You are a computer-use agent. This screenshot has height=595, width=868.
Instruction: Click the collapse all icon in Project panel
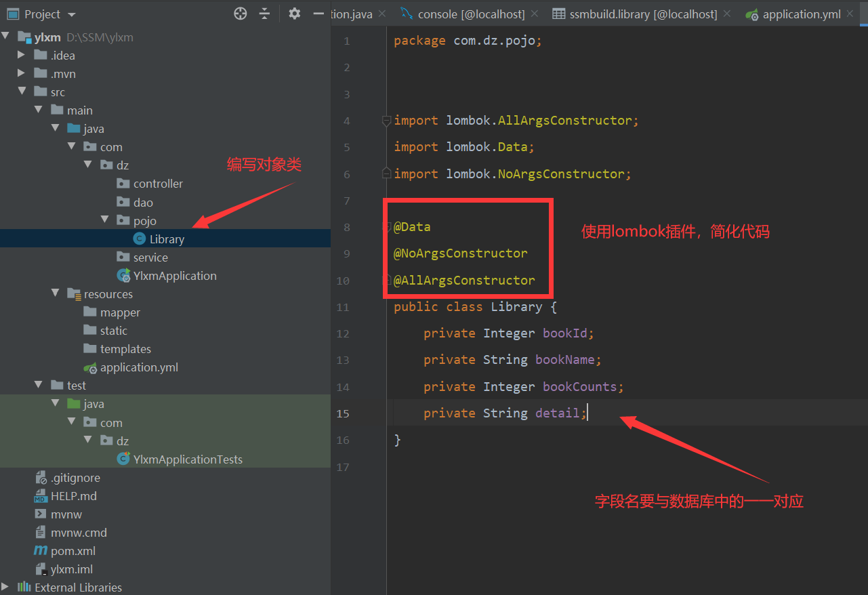[x=265, y=14]
